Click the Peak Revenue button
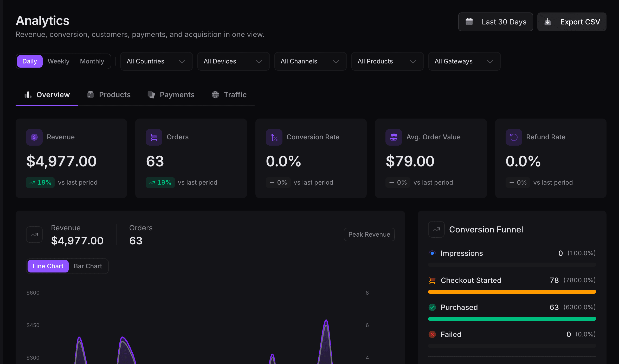This screenshot has height=364, width=619. (x=369, y=234)
